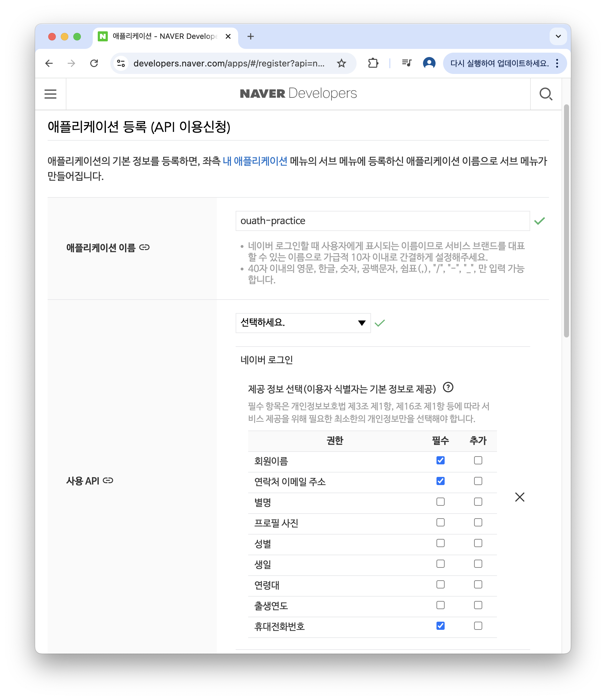Image resolution: width=606 pixels, height=700 pixels.
Task: Follow the 내 애플리케이션 link
Action: coord(255,161)
